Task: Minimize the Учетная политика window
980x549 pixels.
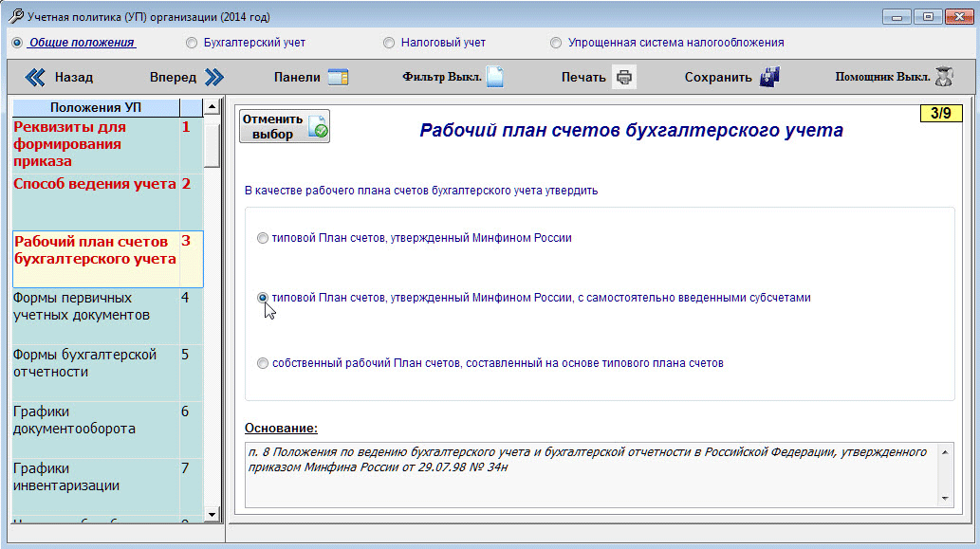Action: point(897,17)
